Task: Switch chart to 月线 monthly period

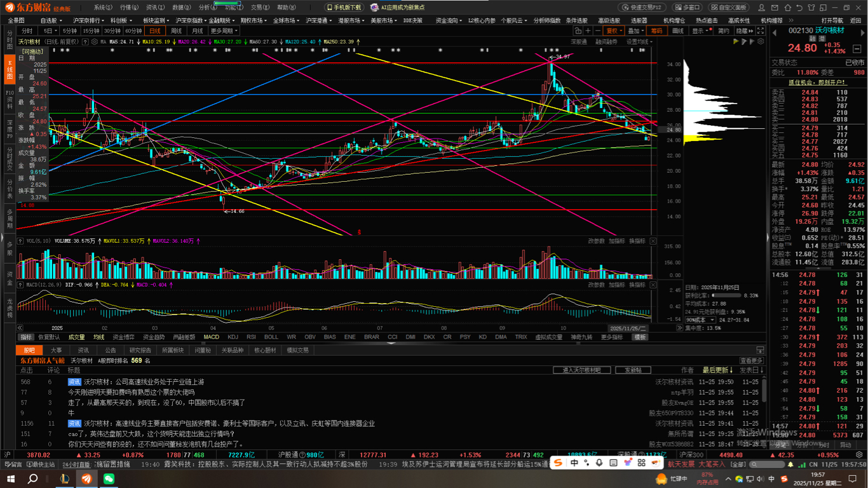Action: (198, 30)
